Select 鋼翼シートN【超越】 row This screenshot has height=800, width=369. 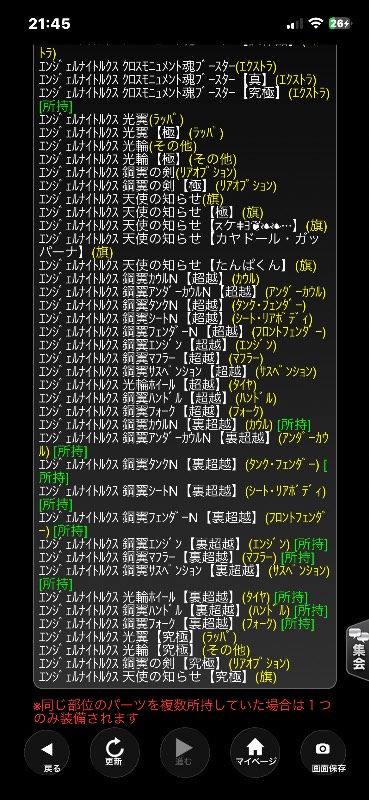pos(176,319)
